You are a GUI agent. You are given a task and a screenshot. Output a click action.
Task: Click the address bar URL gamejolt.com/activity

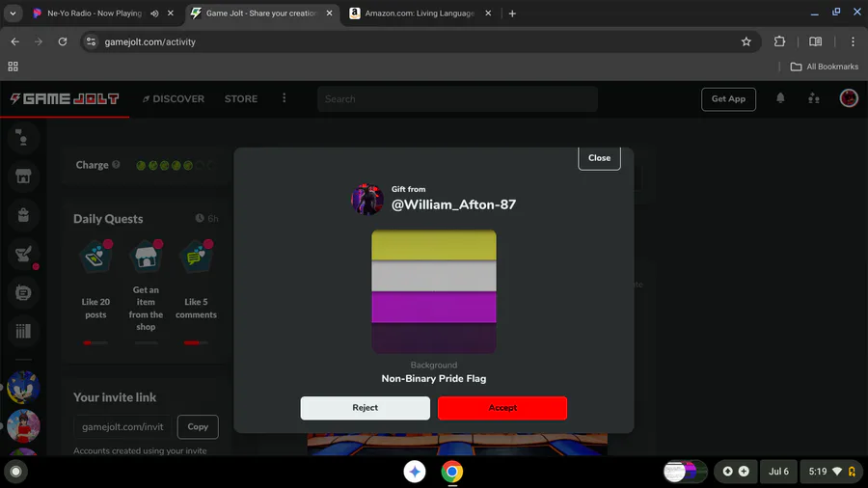(x=150, y=42)
